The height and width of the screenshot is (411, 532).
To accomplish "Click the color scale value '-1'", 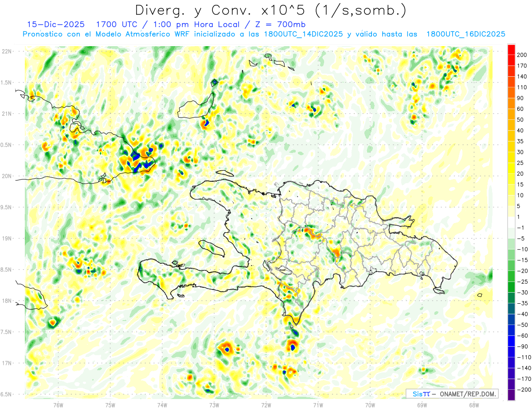I will pyautogui.click(x=520, y=228).
